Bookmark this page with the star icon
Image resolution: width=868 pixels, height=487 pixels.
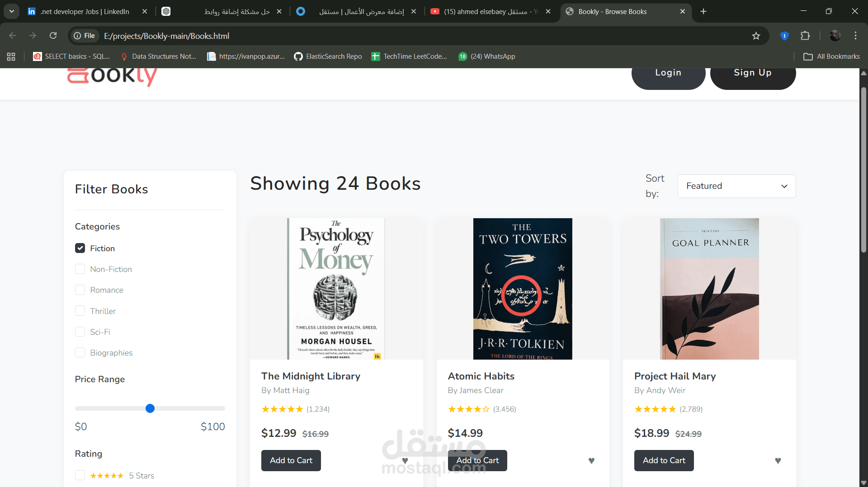click(x=756, y=35)
